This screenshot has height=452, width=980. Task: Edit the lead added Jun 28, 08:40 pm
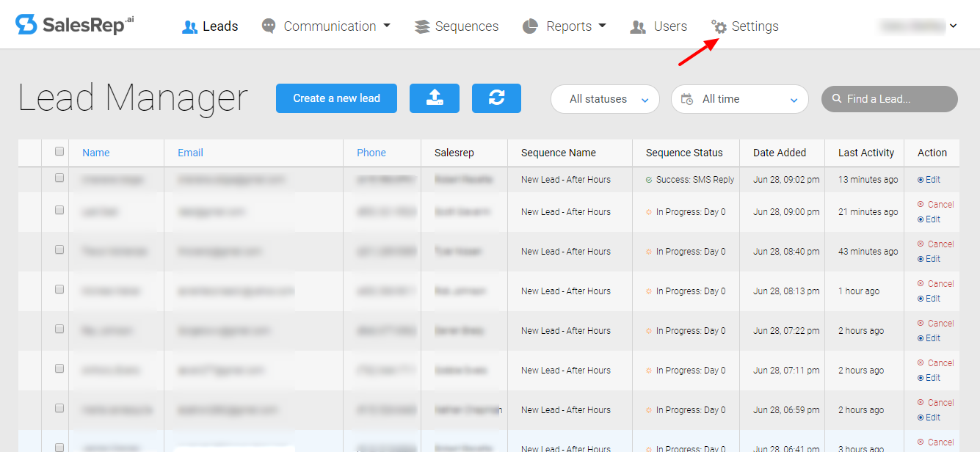929,259
